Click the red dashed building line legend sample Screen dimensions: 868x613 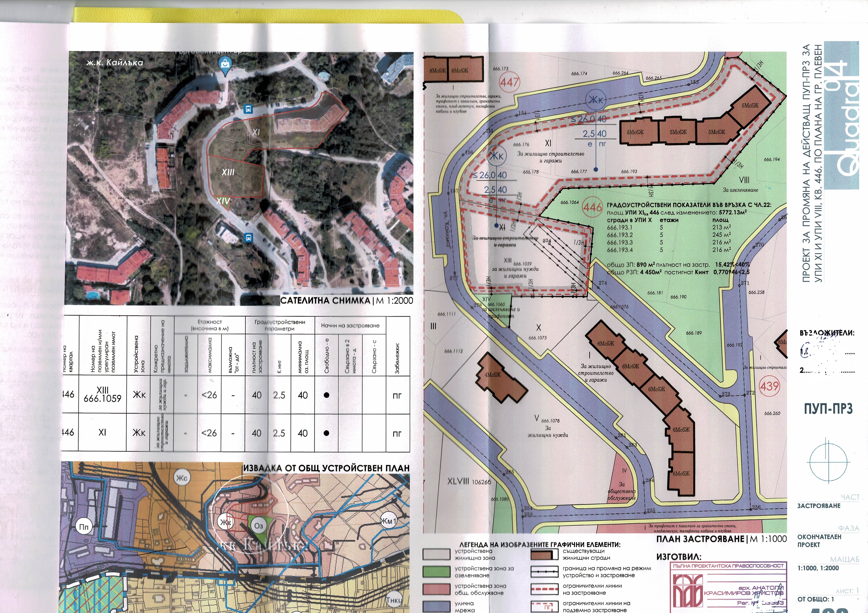(544, 589)
